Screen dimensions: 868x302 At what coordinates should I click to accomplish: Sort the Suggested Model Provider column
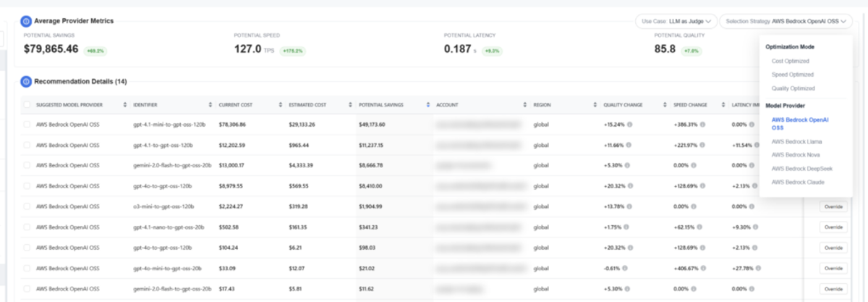(125, 105)
